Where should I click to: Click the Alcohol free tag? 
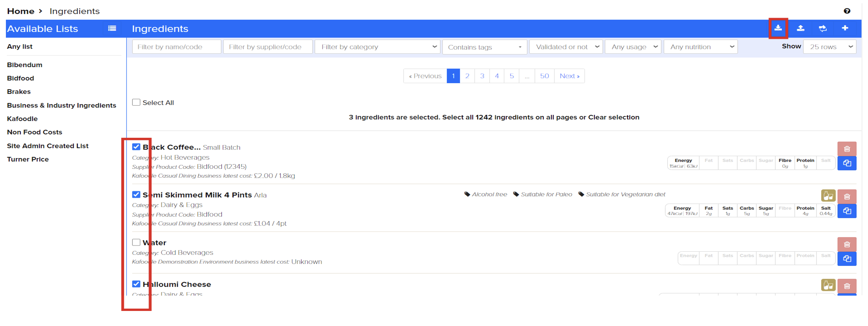click(x=485, y=194)
